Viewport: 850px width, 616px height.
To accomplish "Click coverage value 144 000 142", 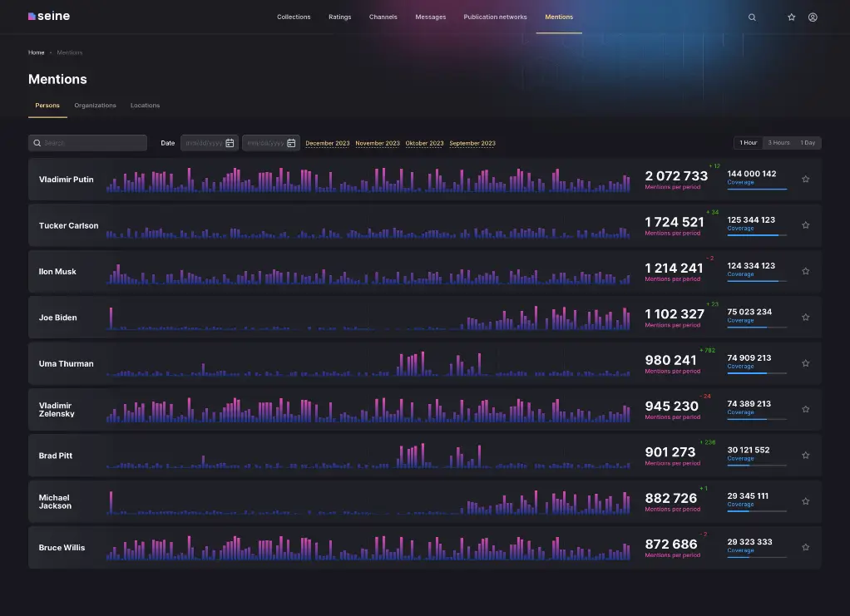I will point(751,174).
